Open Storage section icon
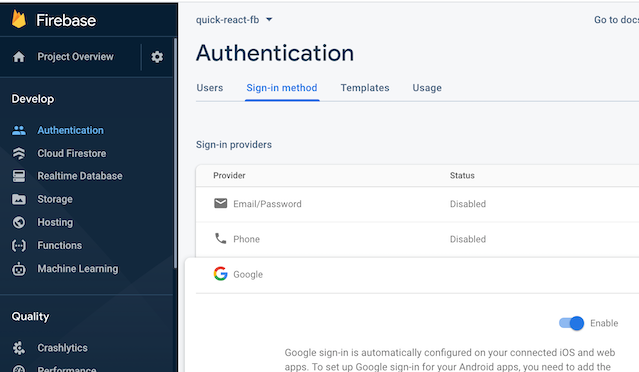 pyautogui.click(x=19, y=199)
